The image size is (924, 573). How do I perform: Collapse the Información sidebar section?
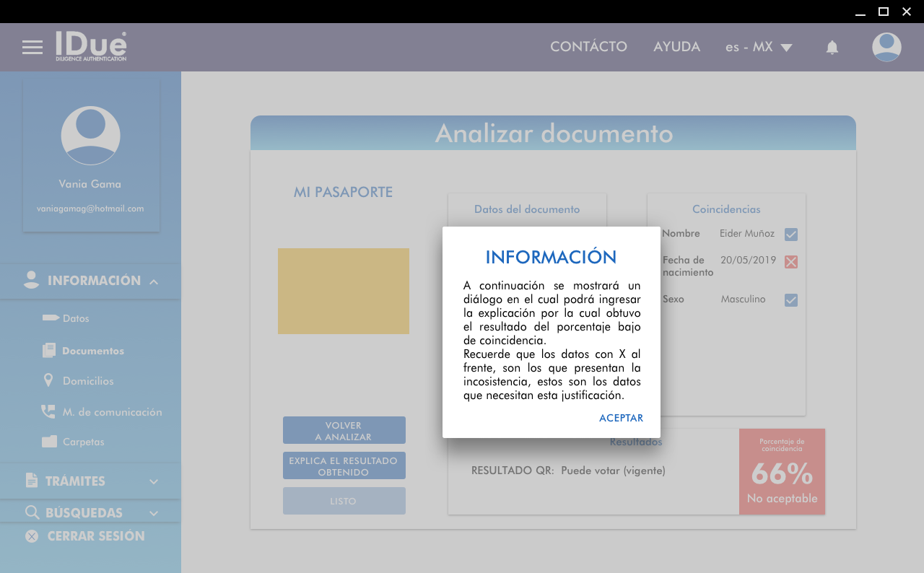coord(154,281)
